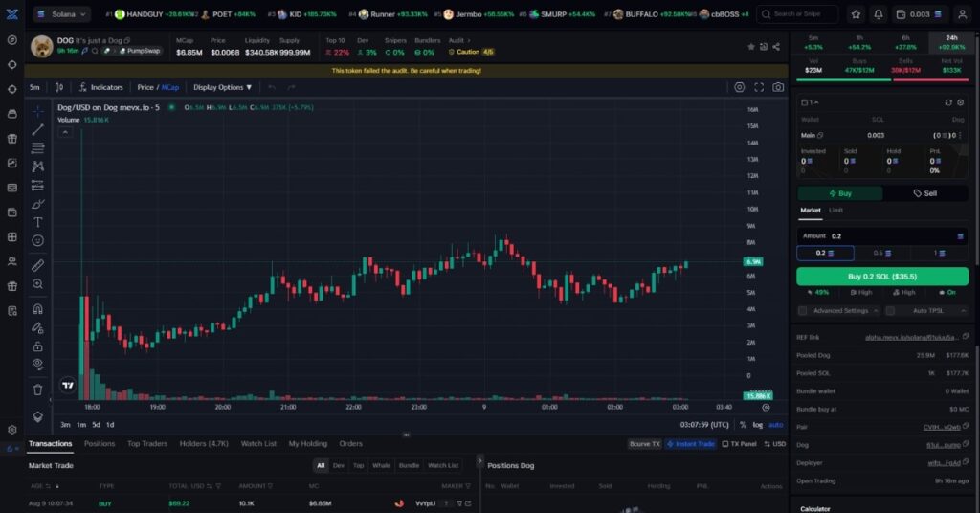980x513 pixels.
Task: Lock all drawing tools
Action: [37, 346]
